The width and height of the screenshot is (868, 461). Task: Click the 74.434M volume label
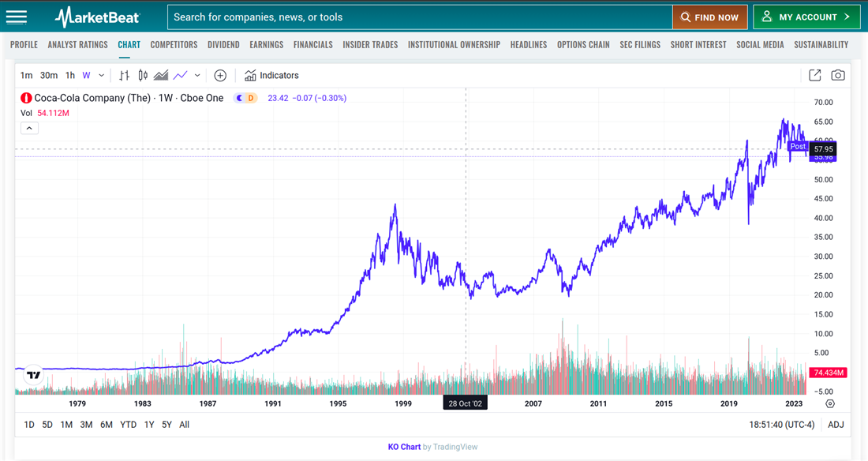pos(829,373)
